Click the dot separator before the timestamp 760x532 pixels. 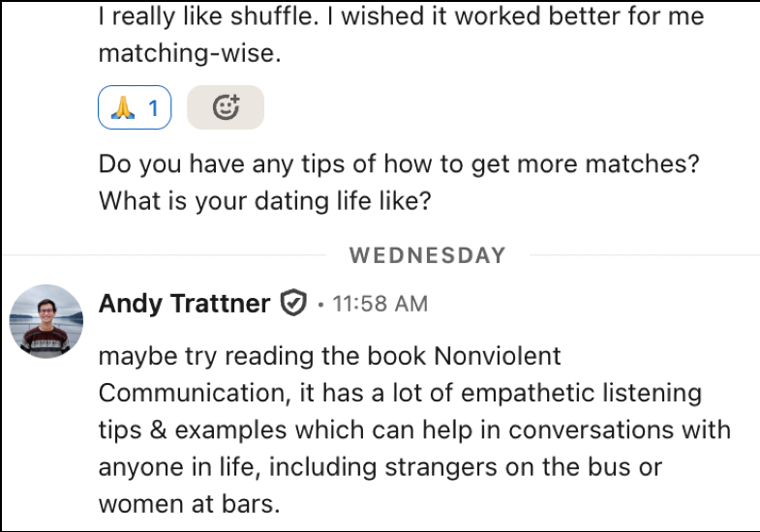coord(319,305)
